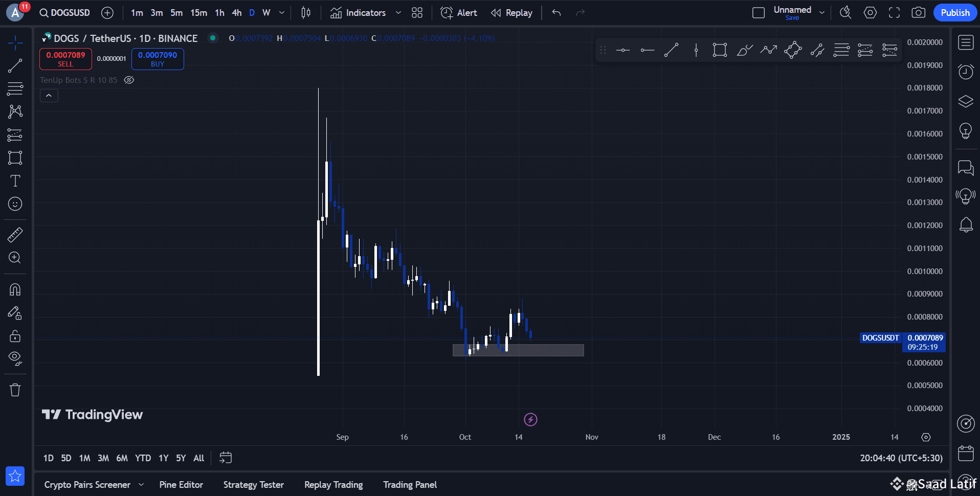The height and width of the screenshot is (496, 980).
Task: Open the Pine Editor tab
Action: tap(181, 485)
